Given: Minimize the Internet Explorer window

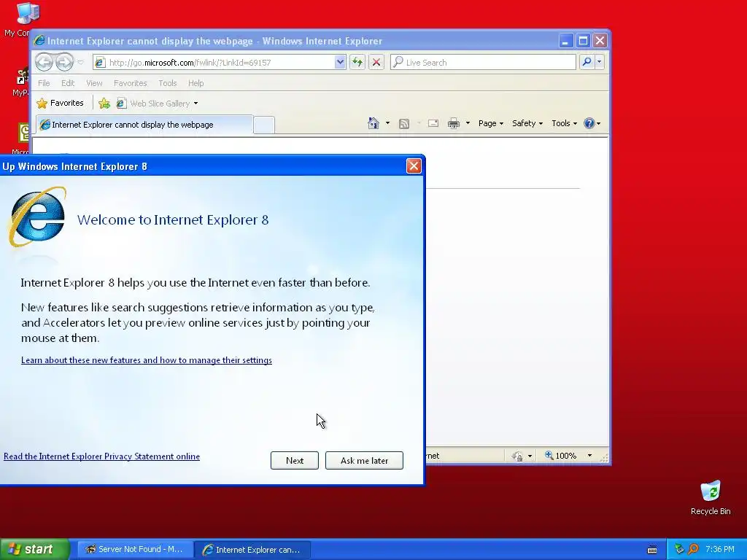Looking at the screenshot, I should 565,41.
